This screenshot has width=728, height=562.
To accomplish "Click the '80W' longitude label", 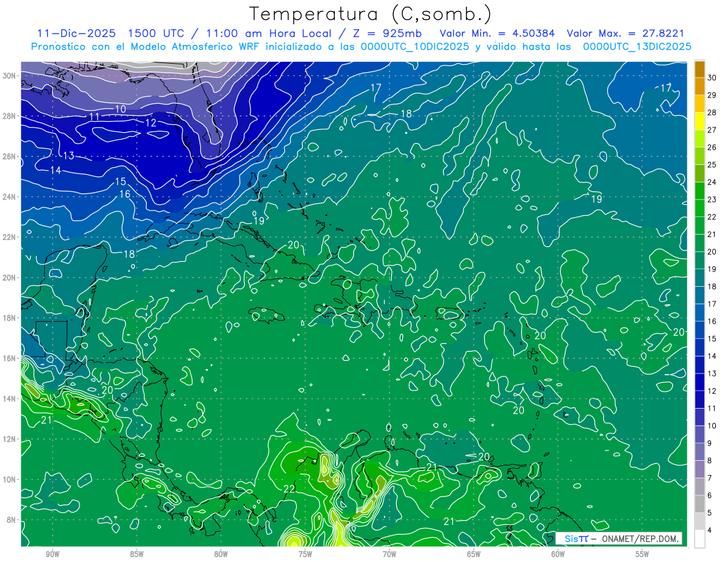I will (x=221, y=554).
